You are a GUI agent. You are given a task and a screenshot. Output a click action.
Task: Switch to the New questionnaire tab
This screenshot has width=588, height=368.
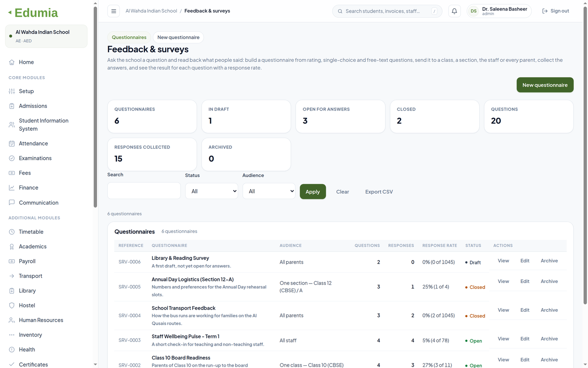[x=178, y=37]
